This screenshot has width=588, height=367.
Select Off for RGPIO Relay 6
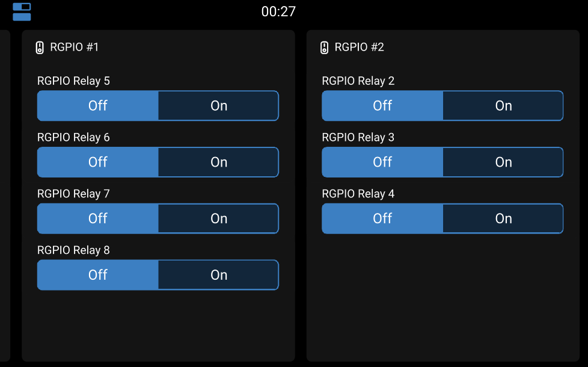click(x=98, y=162)
